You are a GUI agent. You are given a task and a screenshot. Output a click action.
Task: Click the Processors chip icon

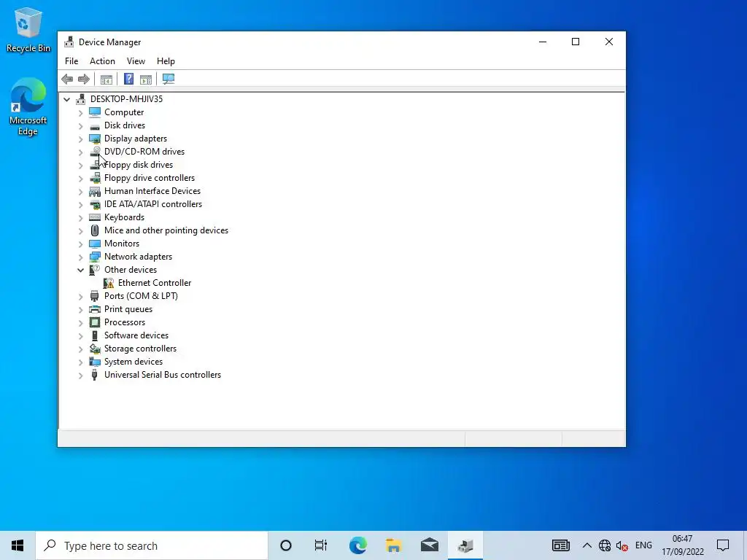click(95, 322)
